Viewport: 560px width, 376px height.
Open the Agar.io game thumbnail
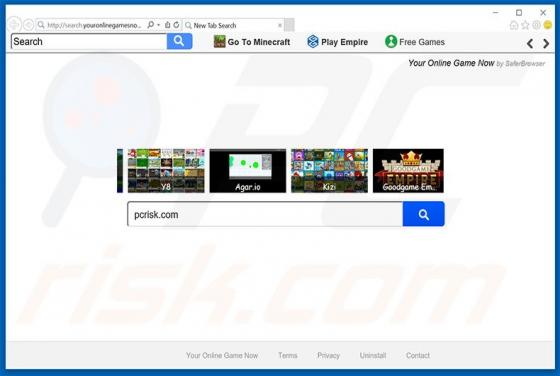pyautogui.click(x=248, y=171)
